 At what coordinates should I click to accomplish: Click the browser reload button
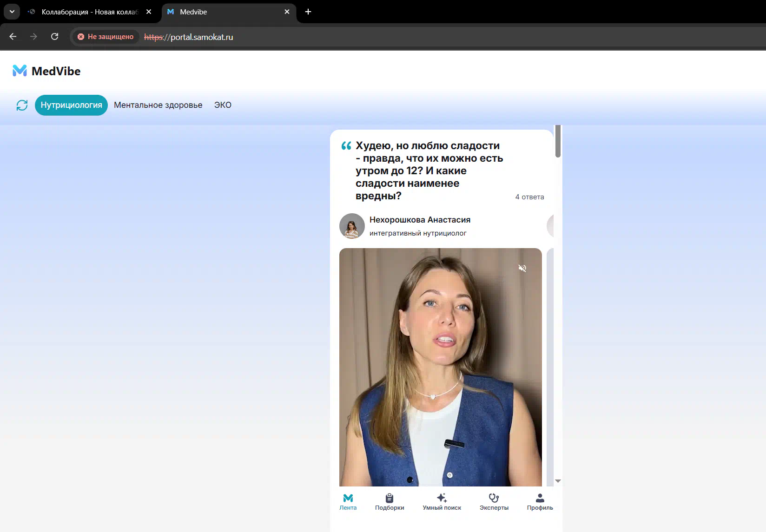pyautogui.click(x=54, y=37)
